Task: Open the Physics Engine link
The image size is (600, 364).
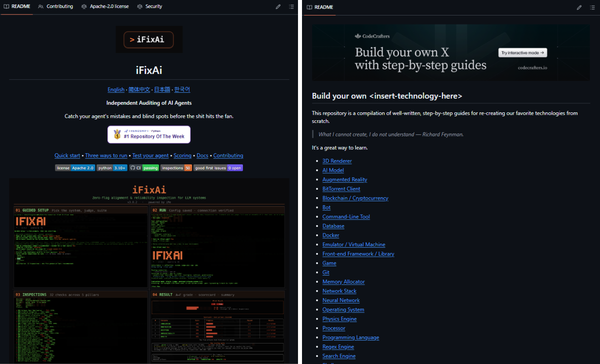Action: pos(339,319)
